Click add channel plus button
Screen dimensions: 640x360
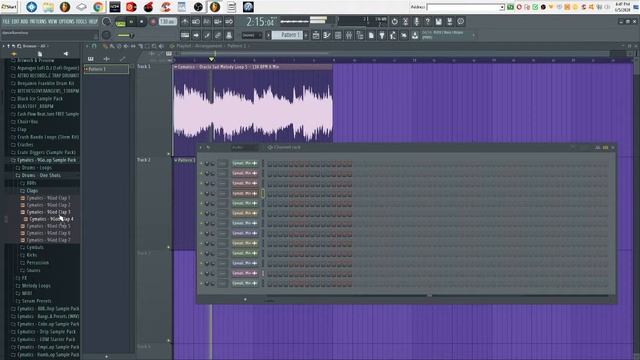pyautogui.click(x=245, y=300)
